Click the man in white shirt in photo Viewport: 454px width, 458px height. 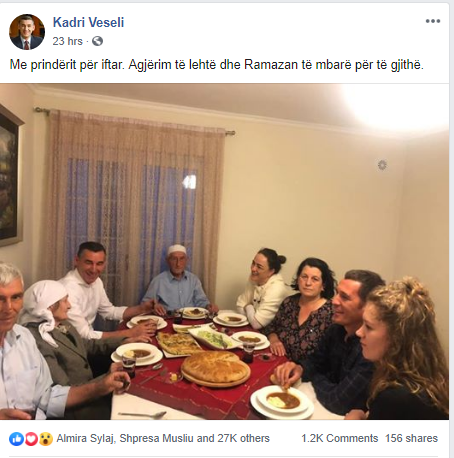point(95,290)
